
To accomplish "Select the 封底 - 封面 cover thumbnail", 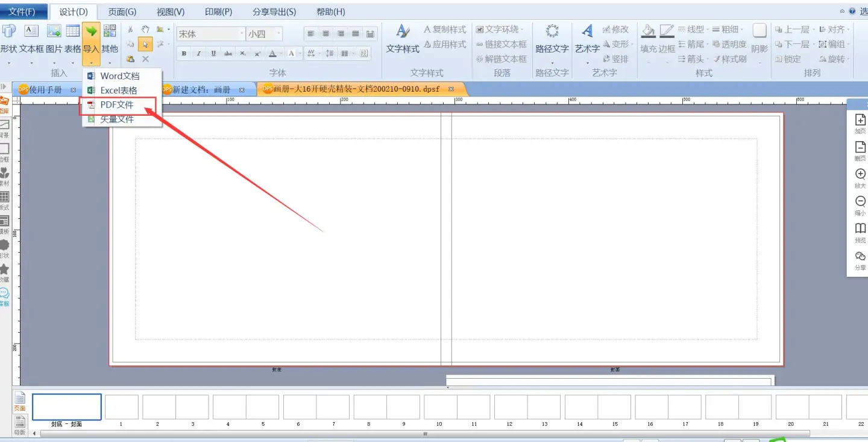I will tap(66, 407).
